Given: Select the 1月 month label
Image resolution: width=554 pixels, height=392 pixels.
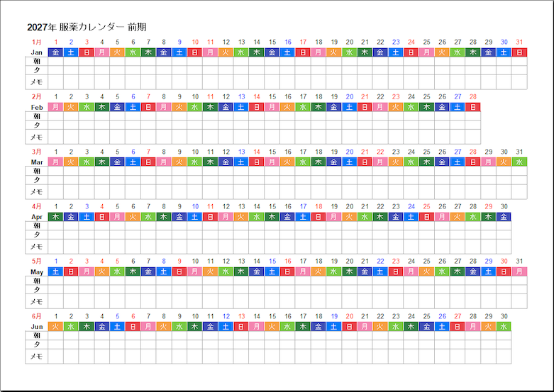Looking at the screenshot, I should click(36, 42).
